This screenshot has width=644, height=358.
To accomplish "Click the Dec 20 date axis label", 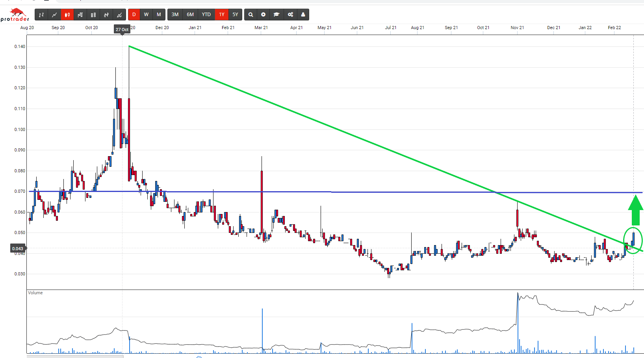I will tap(162, 28).
